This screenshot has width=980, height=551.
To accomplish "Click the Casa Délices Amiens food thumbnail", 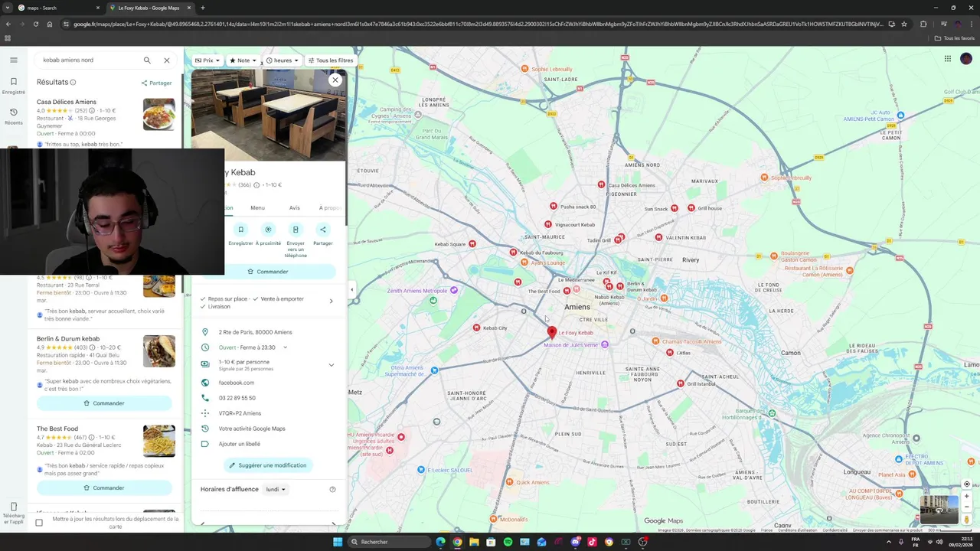I will click(x=159, y=115).
